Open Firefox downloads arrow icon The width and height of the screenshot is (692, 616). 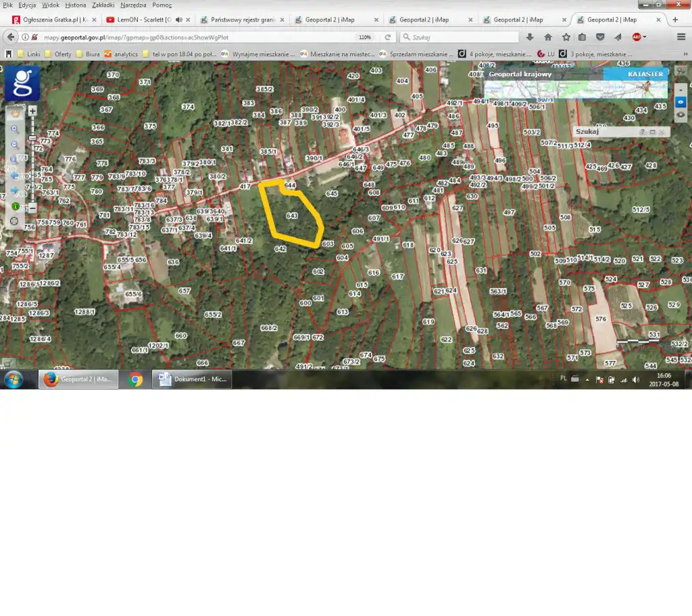point(529,37)
